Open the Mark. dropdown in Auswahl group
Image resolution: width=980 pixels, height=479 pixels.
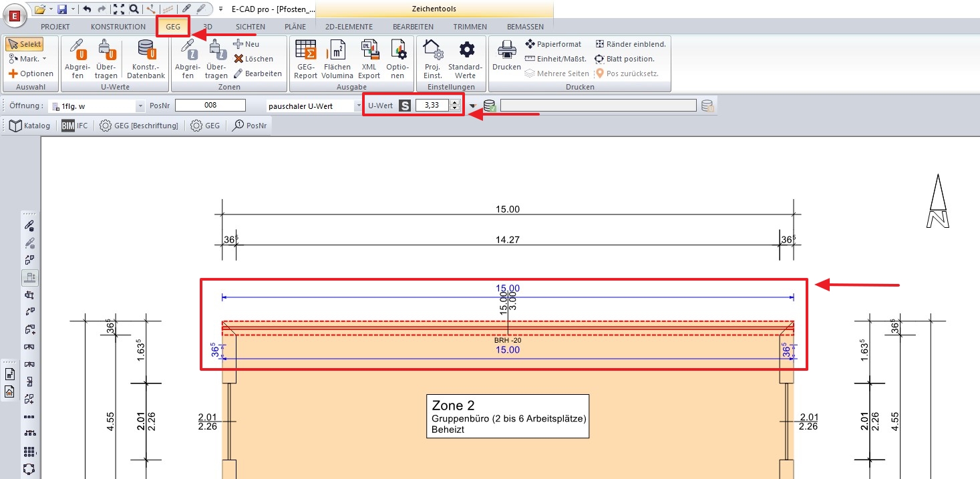27,59
